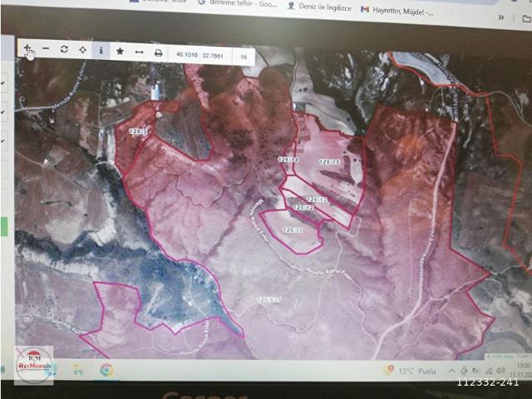The width and height of the screenshot is (532, 399).
Task: Open the Gmail 'Hayrettin, Müjde' bookmark
Action: point(397,11)
